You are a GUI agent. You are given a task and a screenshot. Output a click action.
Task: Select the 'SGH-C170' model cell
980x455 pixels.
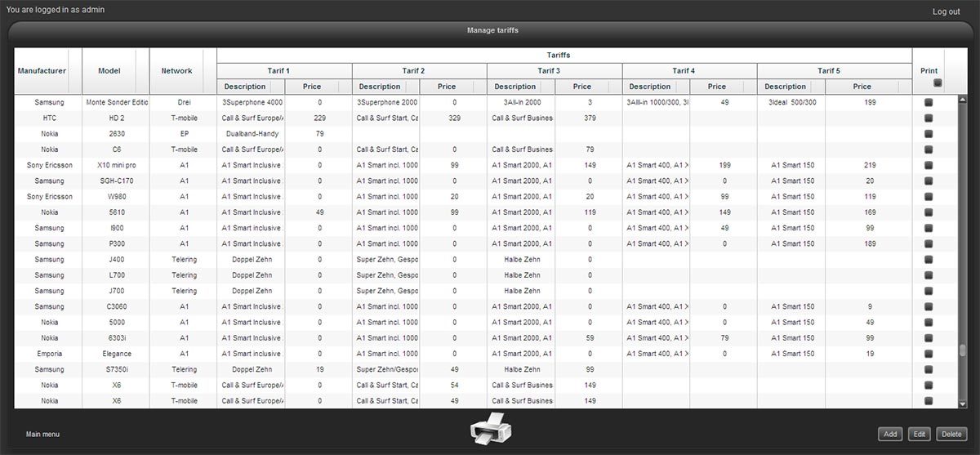(x=116, y=181)
